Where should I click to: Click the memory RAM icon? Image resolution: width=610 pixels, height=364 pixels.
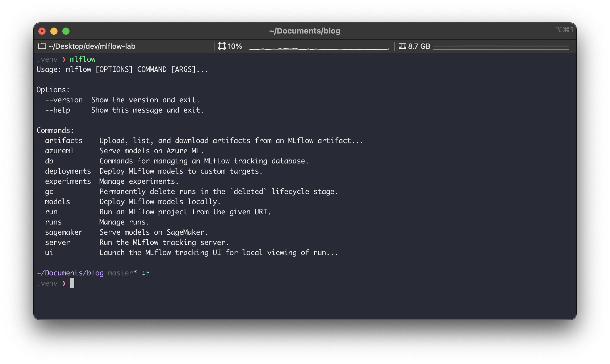coord(403,46)
